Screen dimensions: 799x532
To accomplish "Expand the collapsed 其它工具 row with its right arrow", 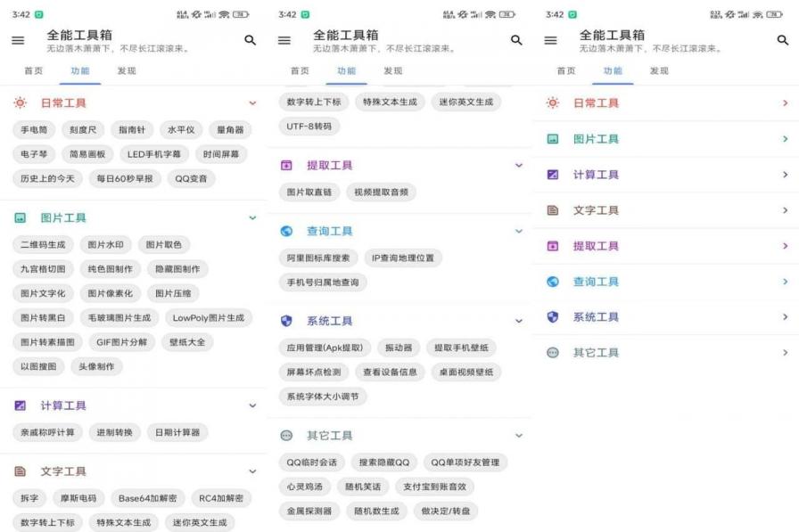I will 786,352.
